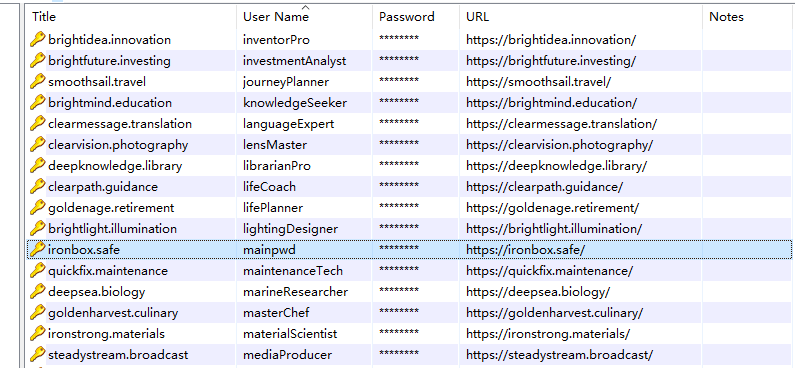
Task: Select the steadystream.broadcast title
Action: tap(118, 355)
